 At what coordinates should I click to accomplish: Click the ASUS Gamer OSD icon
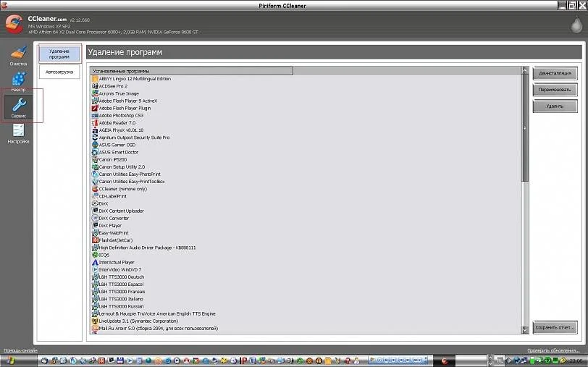(95, 145)
